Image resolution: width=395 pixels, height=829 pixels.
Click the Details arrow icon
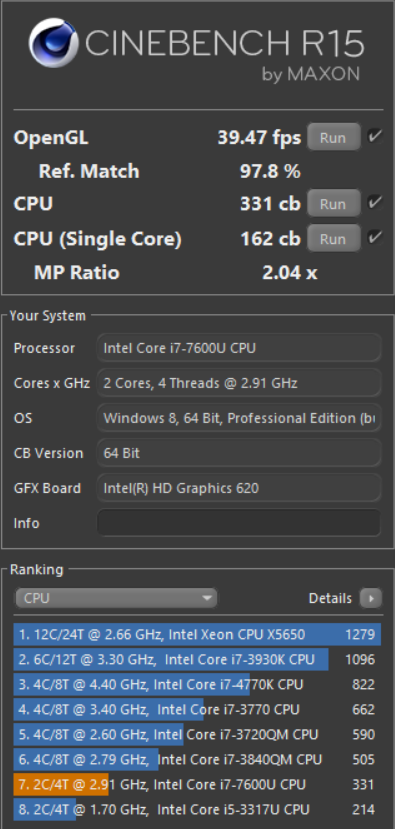[x=371, y=598]
